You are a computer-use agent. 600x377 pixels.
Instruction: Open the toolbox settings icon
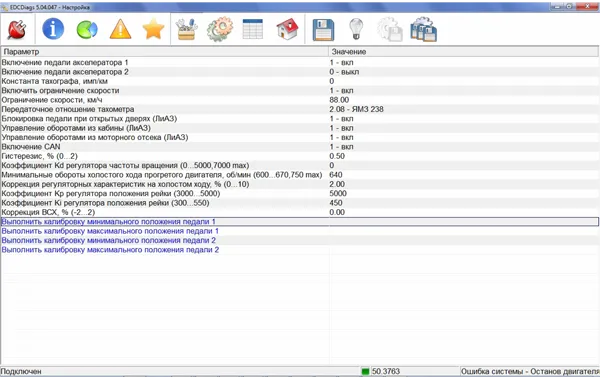186,29
